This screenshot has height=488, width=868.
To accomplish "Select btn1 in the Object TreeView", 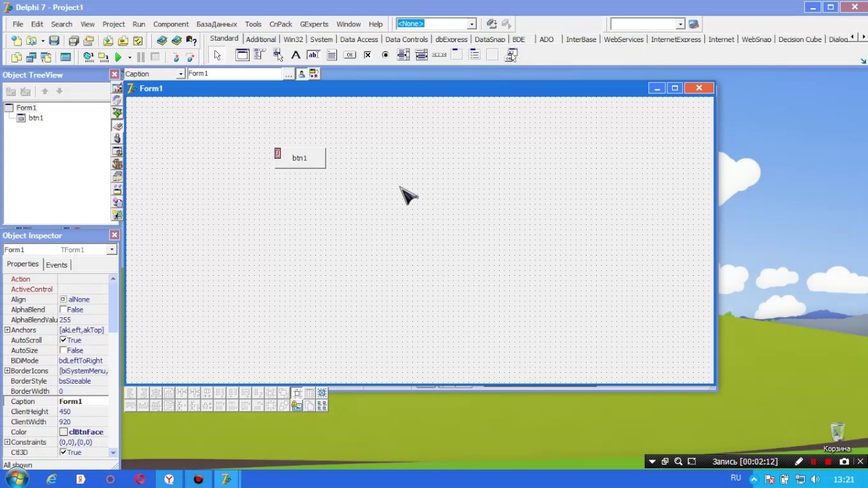I will [36, 118].
